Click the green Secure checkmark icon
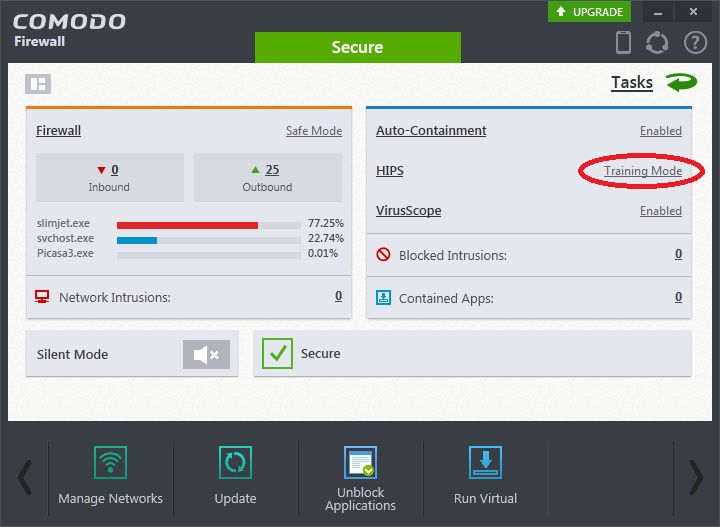720x527 pixels. click(277, 353)
